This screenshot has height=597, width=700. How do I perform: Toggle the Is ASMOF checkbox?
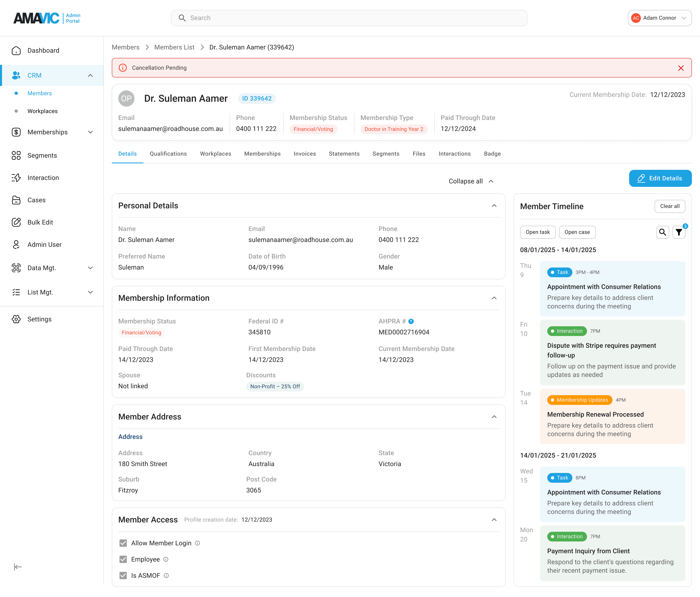tap(123, 575)
